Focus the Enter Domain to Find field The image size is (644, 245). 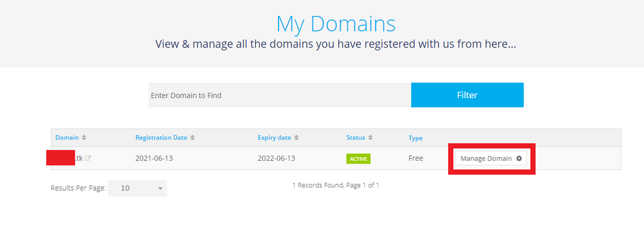coord(280,95)
